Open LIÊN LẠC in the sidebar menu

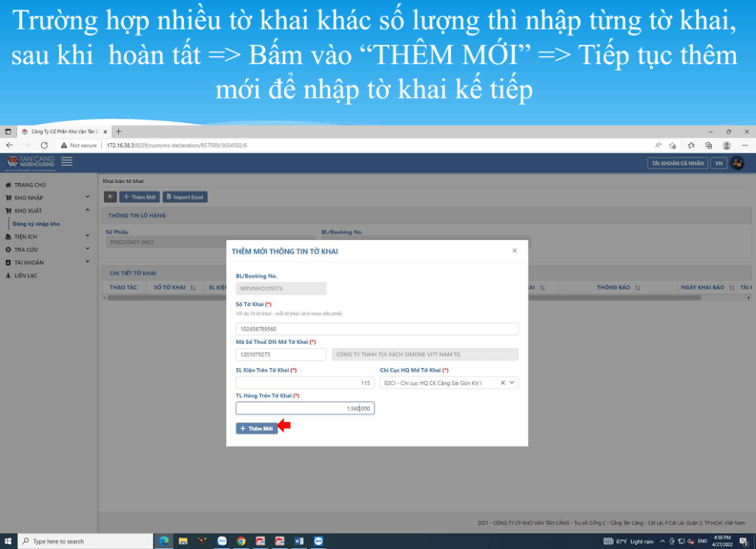[26, 275]
